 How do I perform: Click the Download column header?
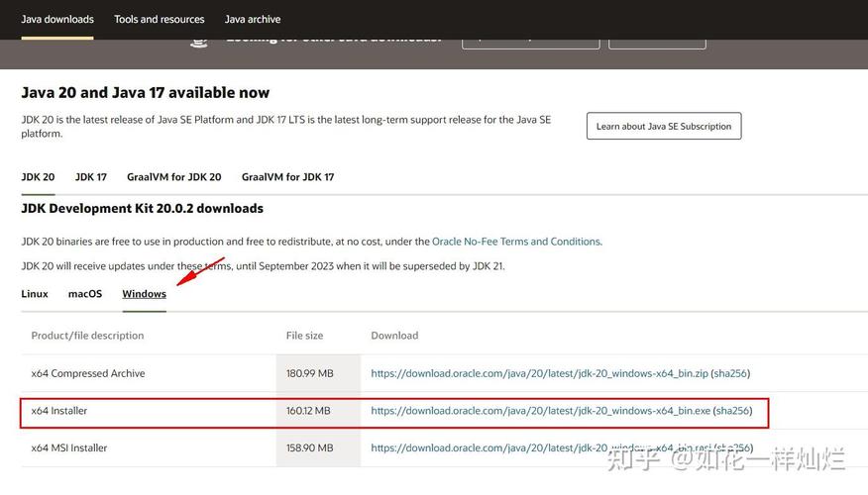(394, 336)
